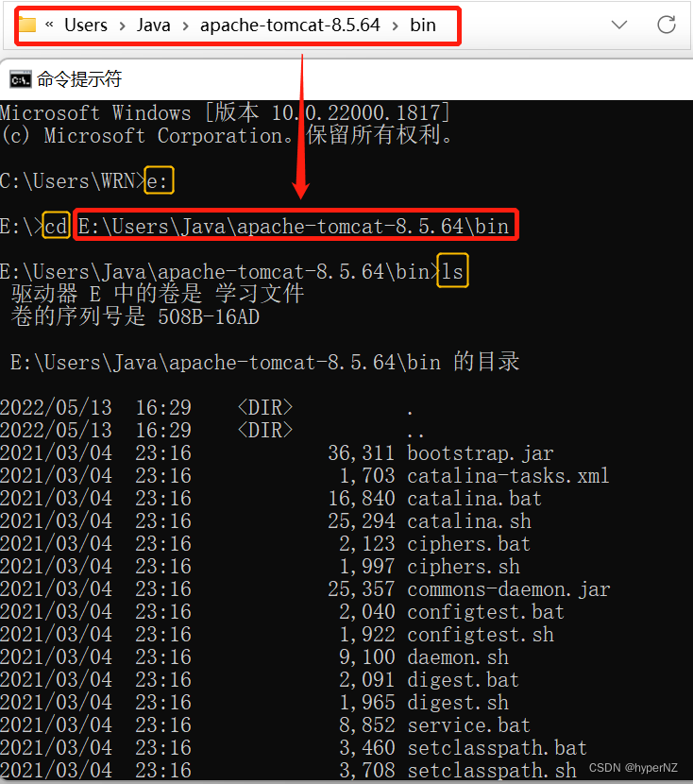Click catalina-tasks.xml in the listing
Screen dimensions: 693x784
coord(508,475)
